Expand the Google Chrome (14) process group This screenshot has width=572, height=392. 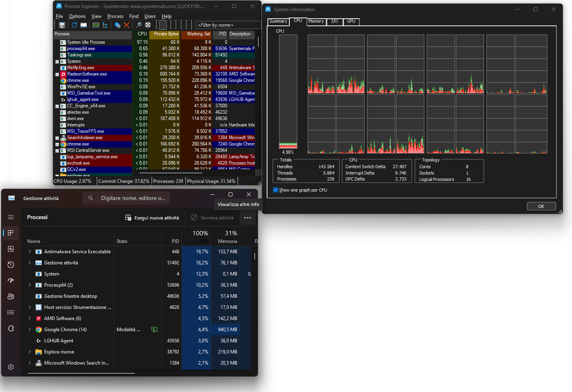[x=29, y=330]
